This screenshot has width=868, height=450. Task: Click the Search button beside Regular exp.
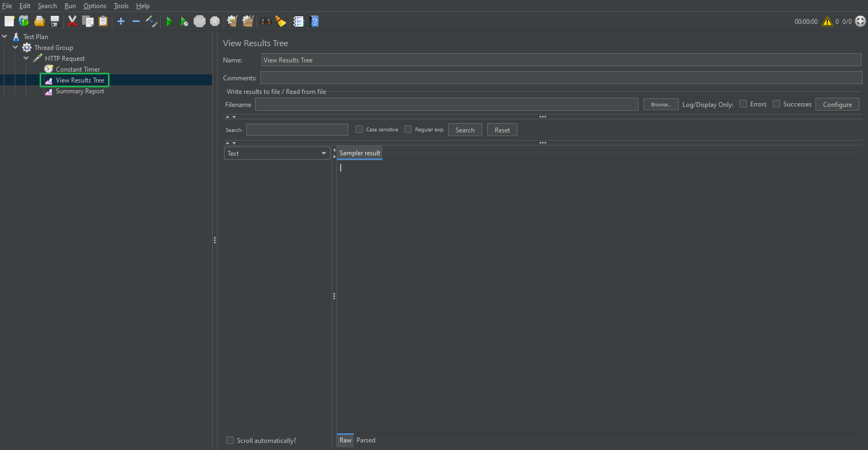(465, 130)
